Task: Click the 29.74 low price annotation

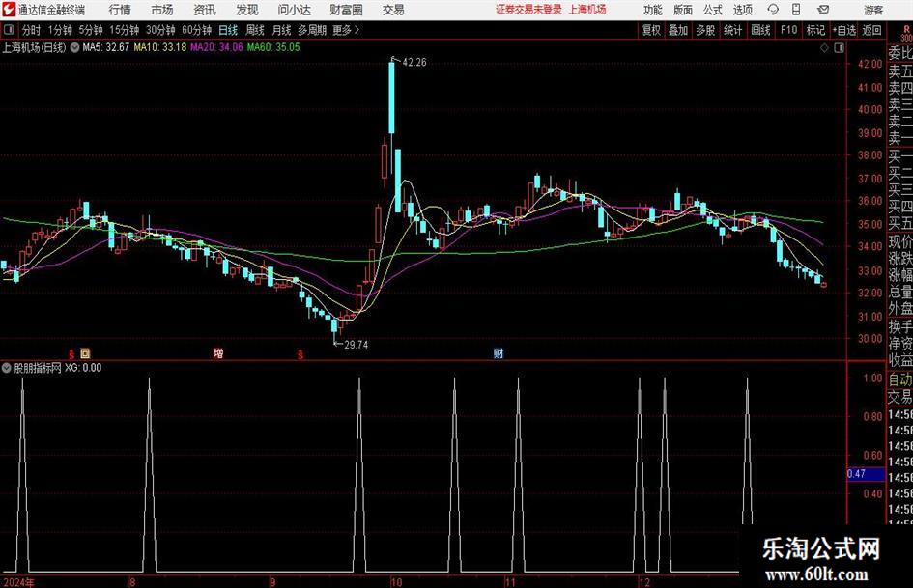Action: [356, 345]
